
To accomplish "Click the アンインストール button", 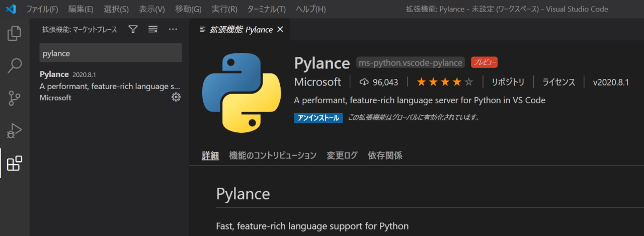I will coord(318,118).
